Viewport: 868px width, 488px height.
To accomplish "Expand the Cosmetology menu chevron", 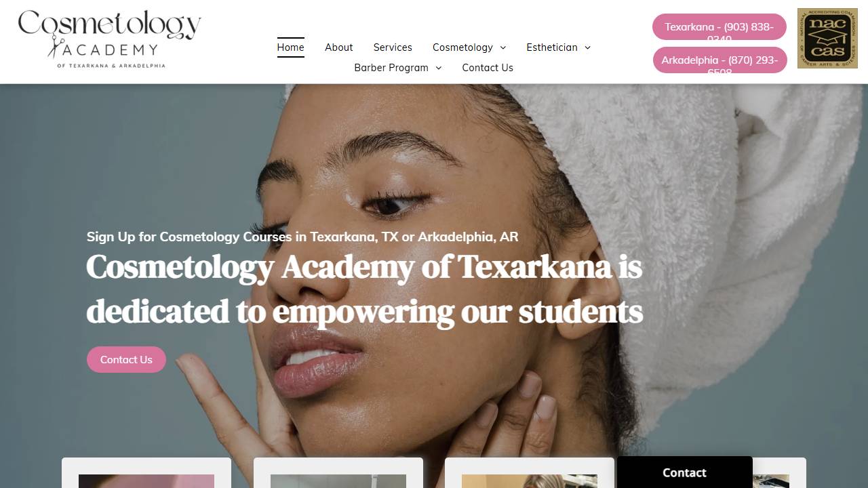I will pos(503,47).
